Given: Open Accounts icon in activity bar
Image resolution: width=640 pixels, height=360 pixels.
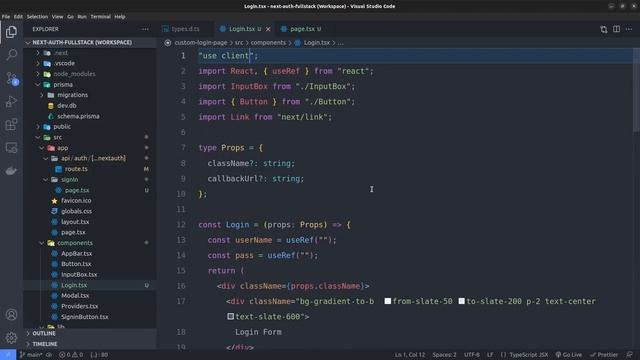Looking at the screenshot, I should tap(11, 315).
